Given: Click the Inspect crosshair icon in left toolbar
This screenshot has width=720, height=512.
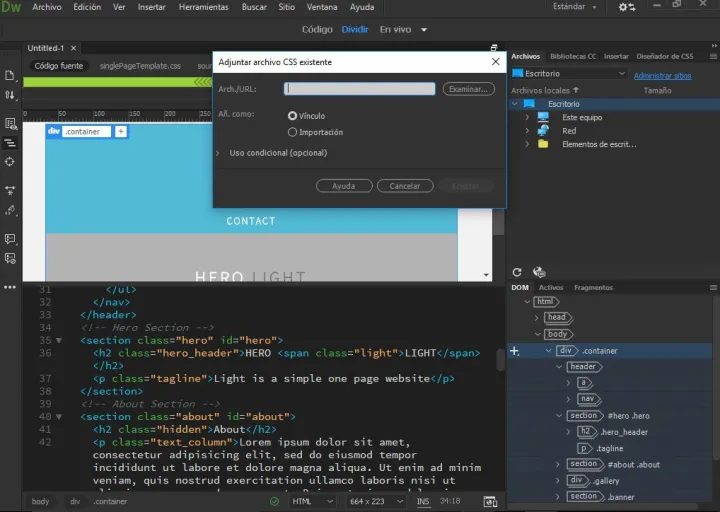Looking at the screenshot, I should 10,161.
